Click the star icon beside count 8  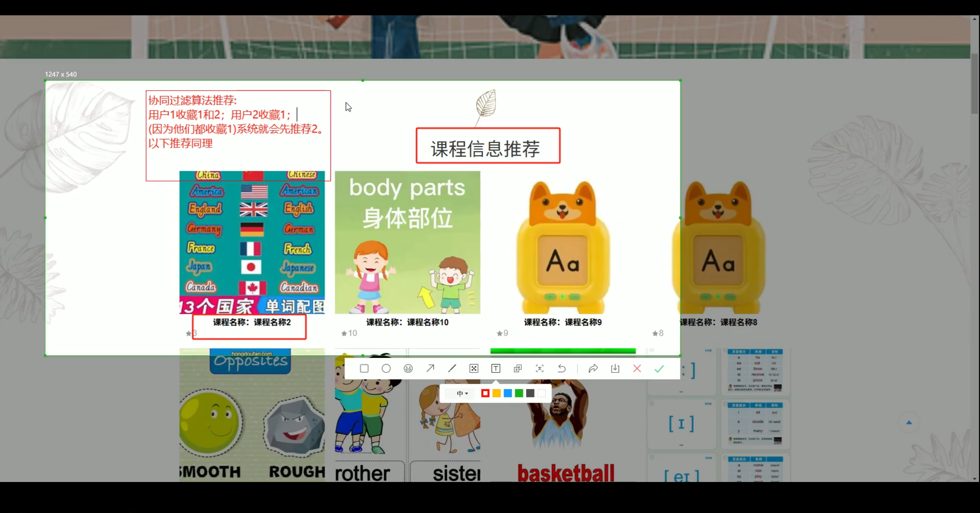[x=655, y=333]
